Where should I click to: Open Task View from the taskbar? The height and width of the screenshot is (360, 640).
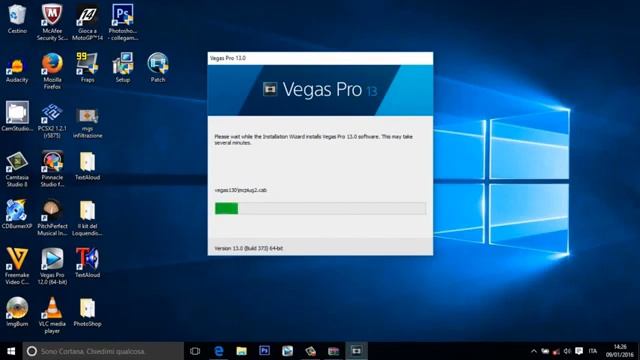tap(195, 351)
